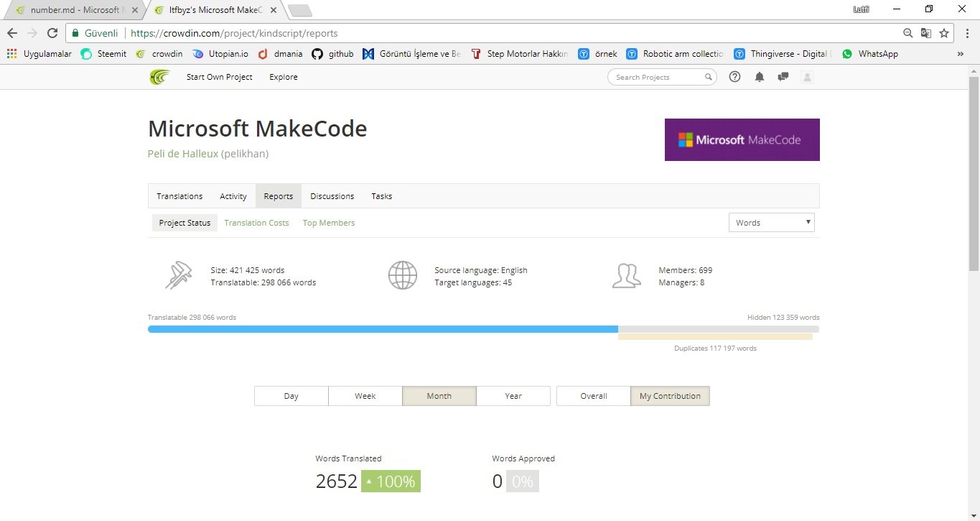Viewport: 980px width, 521px height.
Task: Open Translation Costs report
Action: [x=256, y=223]
